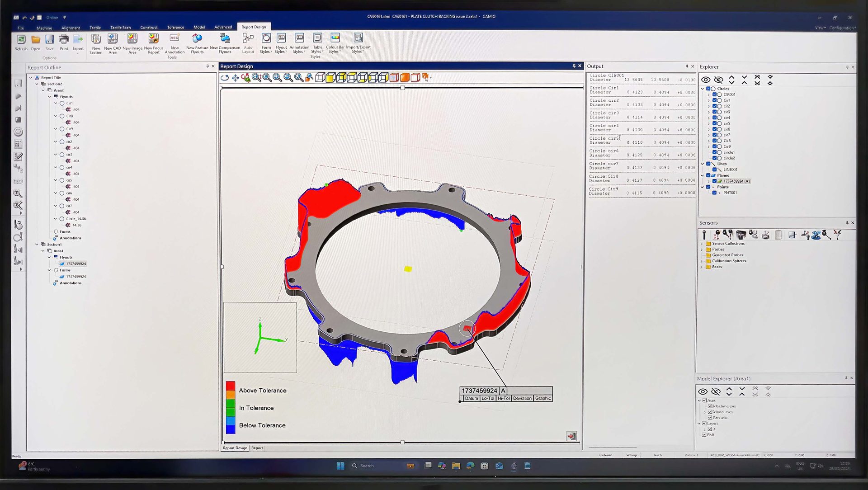Click the Export button
Viewport: 868px width, 490px height.
(x=78, y=45)
